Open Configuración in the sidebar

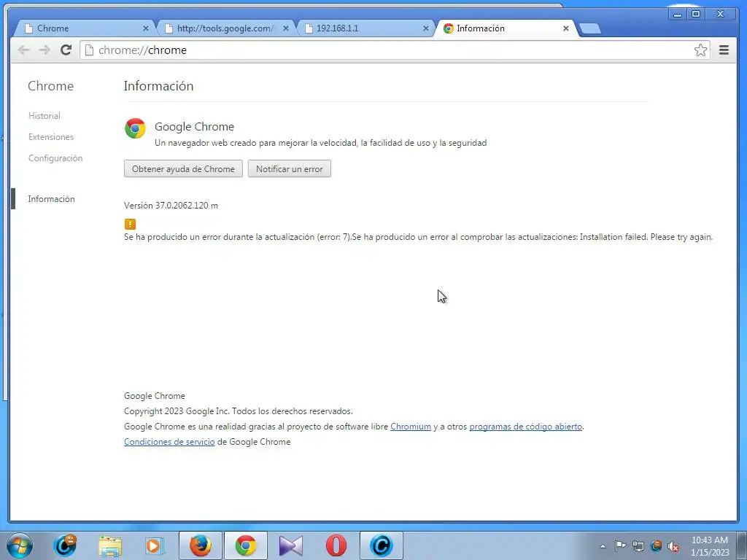pyautogui.click(x=55, y=158)
